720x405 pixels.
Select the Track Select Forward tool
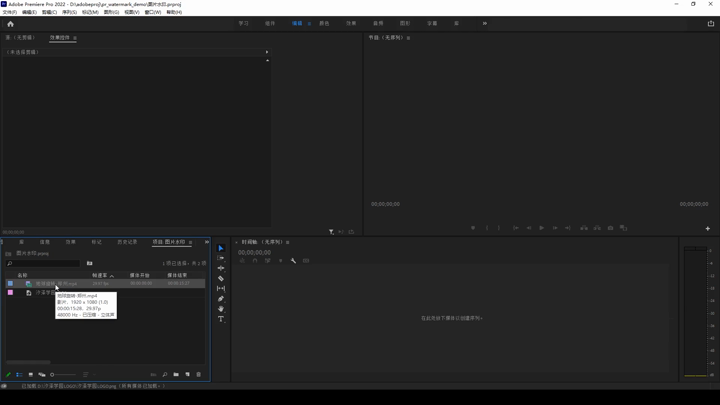(221, 258)
